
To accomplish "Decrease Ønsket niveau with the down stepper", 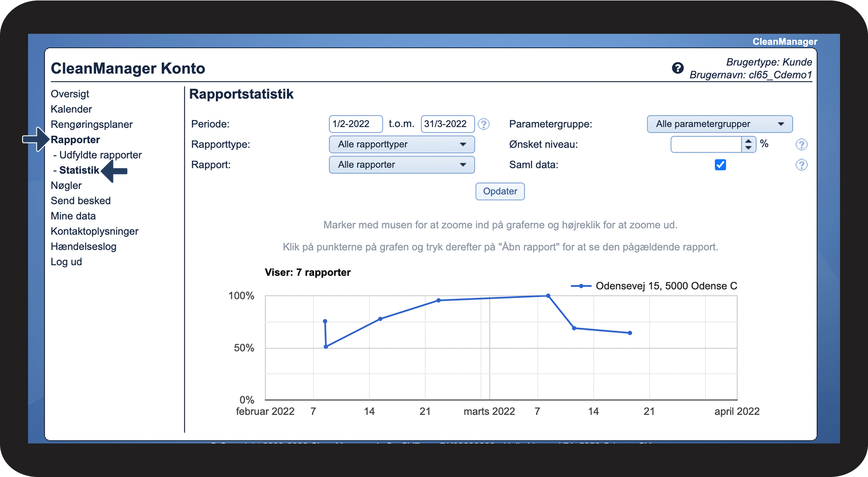I will pos(748,147).
